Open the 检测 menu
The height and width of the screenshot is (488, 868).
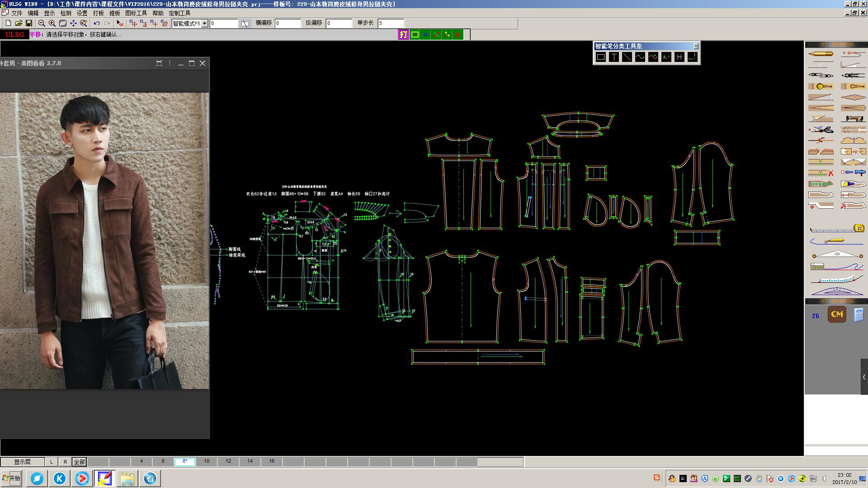tap(66, 13)
